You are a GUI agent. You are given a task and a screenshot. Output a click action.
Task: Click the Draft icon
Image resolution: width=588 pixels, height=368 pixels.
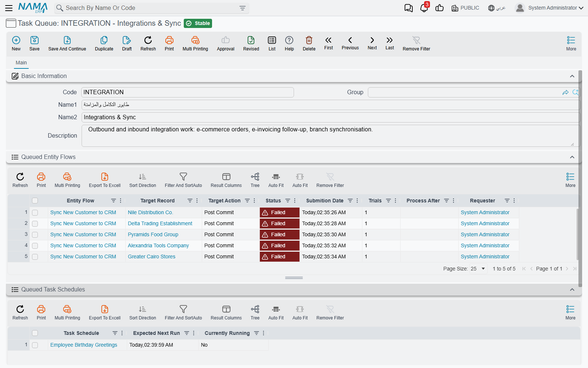(127, 40)
